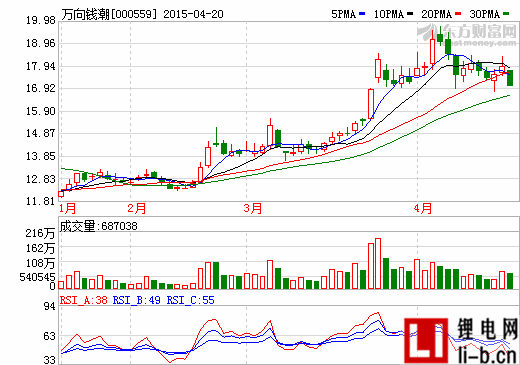Click the RSI_C:55 indicator label
Image resolution: width=520 pixels, height=365 pixels.
tap(191, 300)
